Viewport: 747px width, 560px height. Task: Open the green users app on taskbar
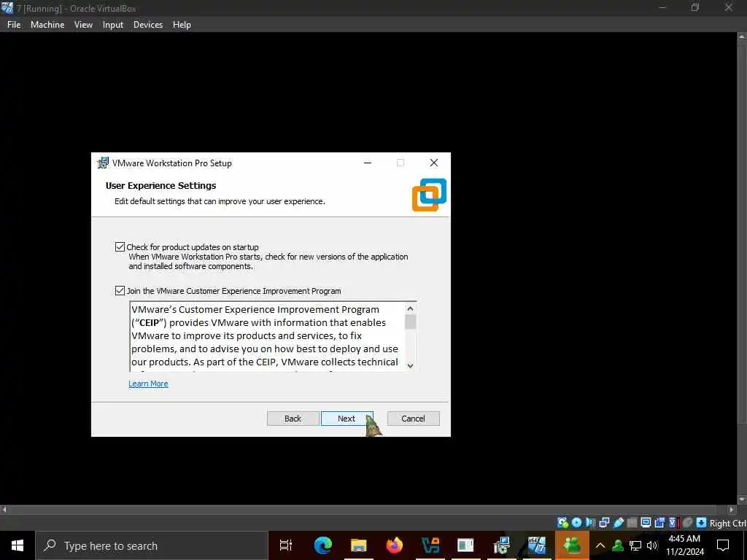click(572, 545)
